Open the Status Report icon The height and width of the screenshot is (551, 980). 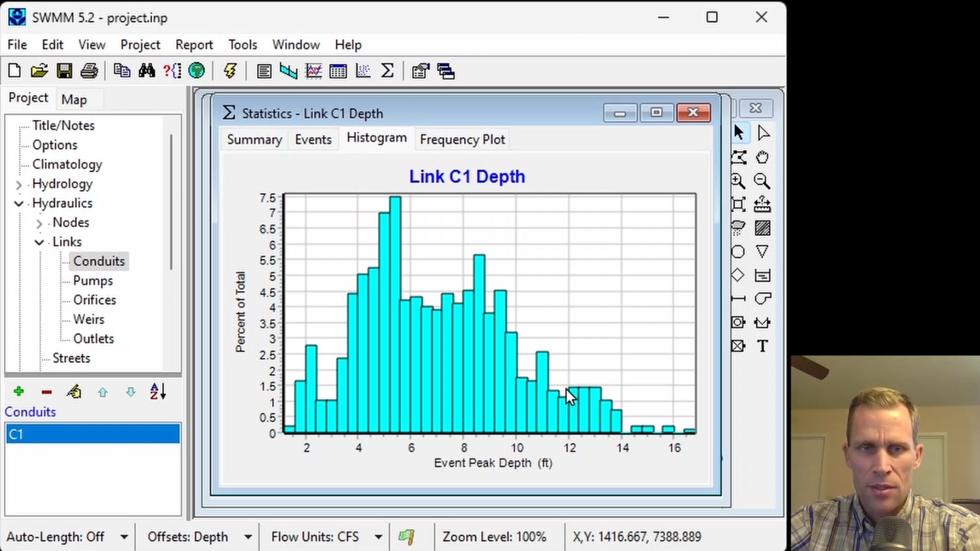coord(264,71)
